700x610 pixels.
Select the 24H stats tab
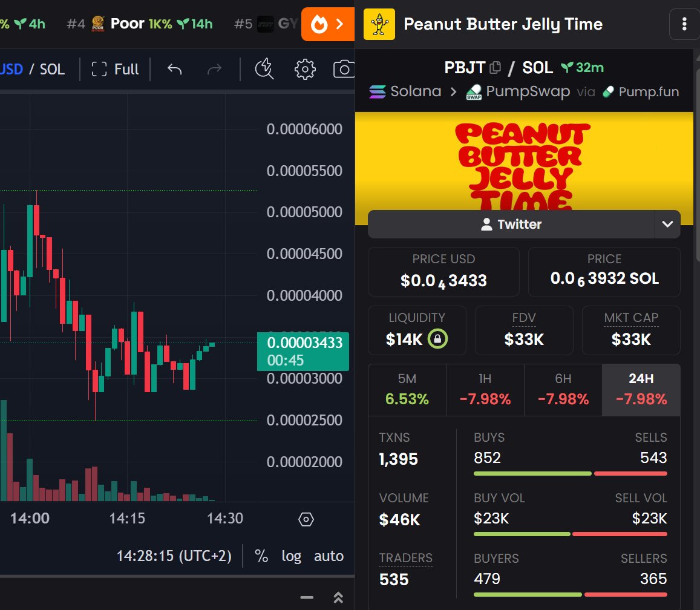tap(641, 390)
